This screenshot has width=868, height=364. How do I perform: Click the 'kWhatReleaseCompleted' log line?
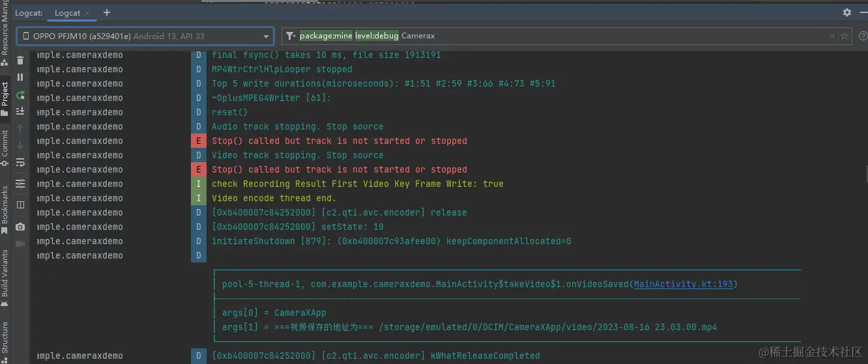pos(376,356)
